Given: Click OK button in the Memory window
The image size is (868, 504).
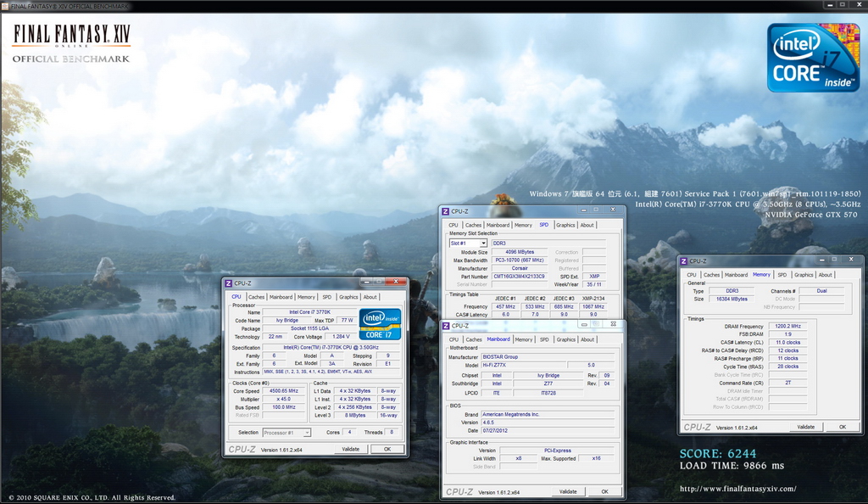Looking at the screenshot, I should pyautogui.click(x=842, y=427).
